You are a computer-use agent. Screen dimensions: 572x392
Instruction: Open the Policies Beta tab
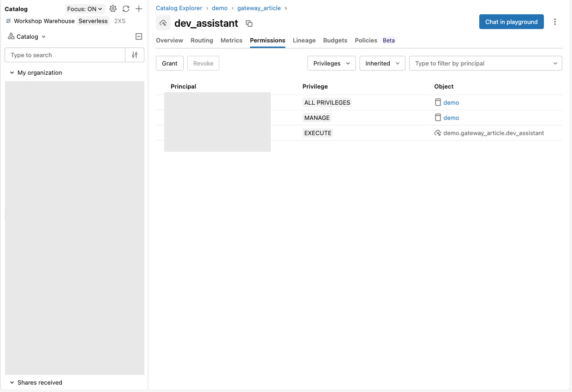tap(375, 40)
